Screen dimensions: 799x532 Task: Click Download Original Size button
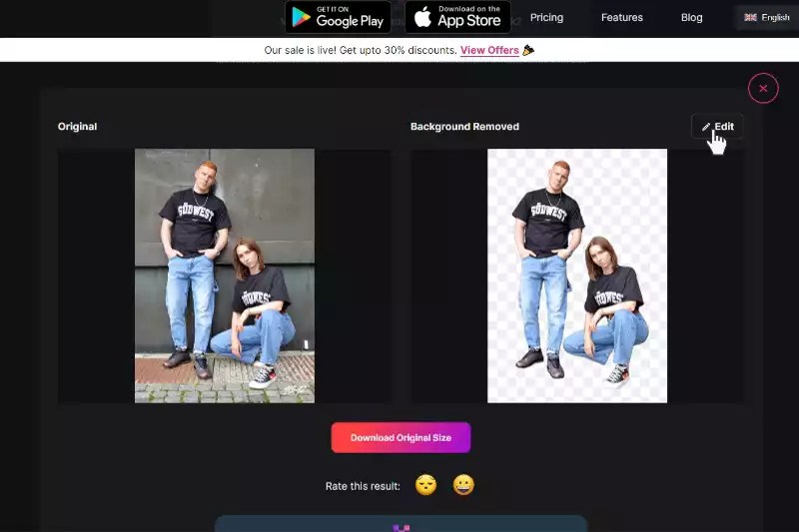[x=400, y=437]
